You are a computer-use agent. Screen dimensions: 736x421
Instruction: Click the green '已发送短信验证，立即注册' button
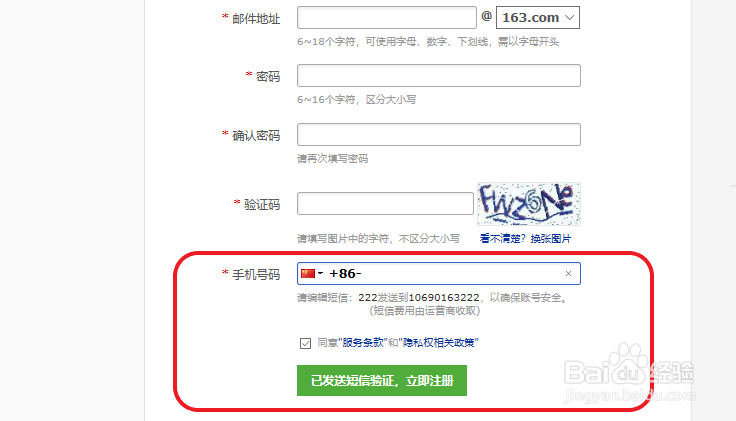pyautogui.click(x=382, y=381)
